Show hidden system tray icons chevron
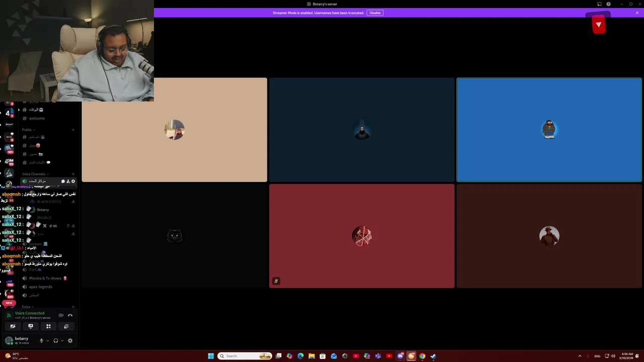The image size is (644, 362). (580, 356)
